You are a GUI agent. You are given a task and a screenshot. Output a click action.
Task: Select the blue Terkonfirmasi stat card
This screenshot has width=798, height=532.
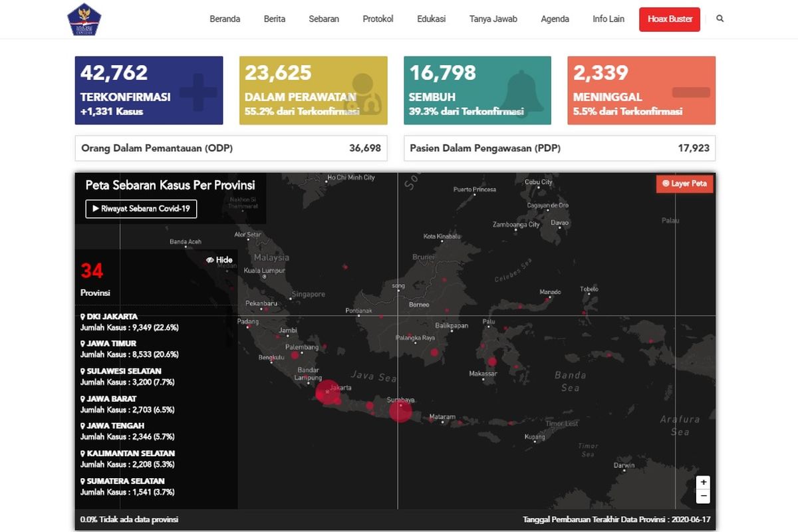pos(148,90)
